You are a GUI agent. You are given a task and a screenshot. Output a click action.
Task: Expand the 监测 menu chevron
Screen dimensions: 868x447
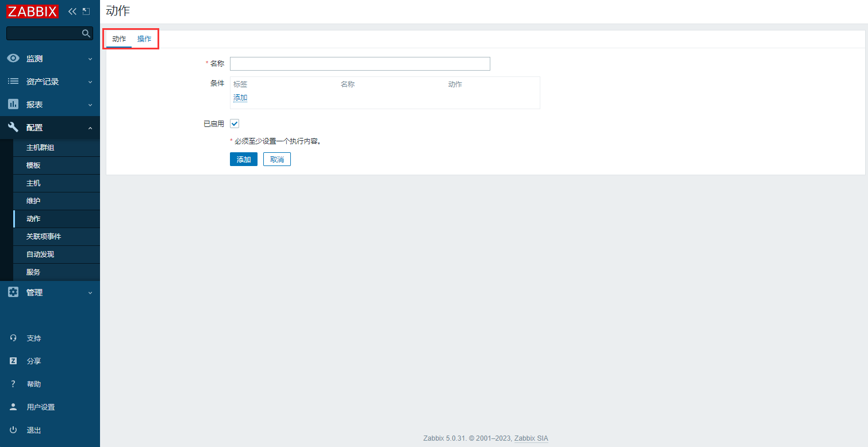90,59
